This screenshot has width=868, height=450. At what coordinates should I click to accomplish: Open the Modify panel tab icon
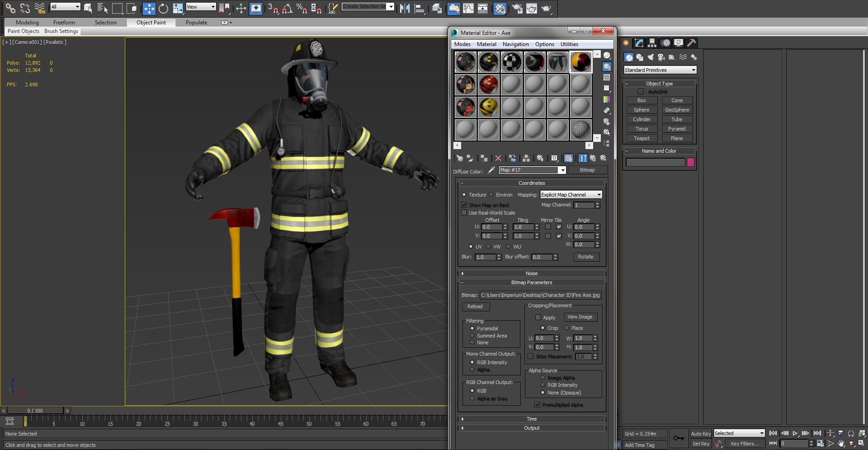639,43
